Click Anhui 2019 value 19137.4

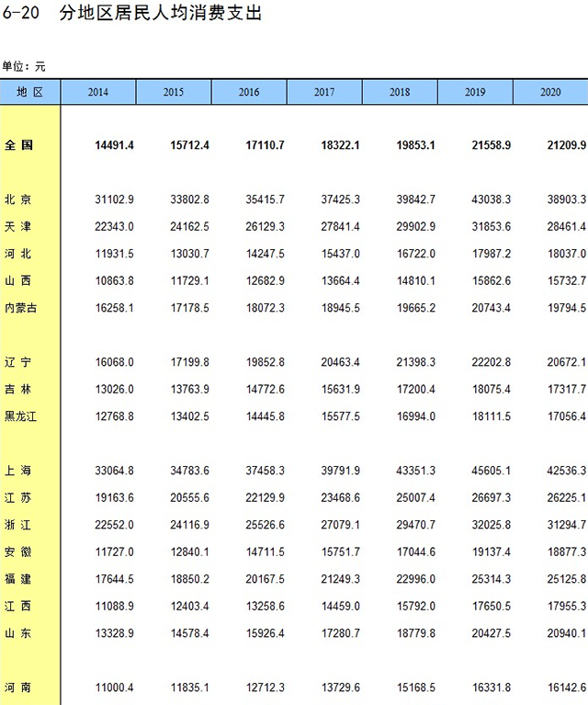coord(491,552)
